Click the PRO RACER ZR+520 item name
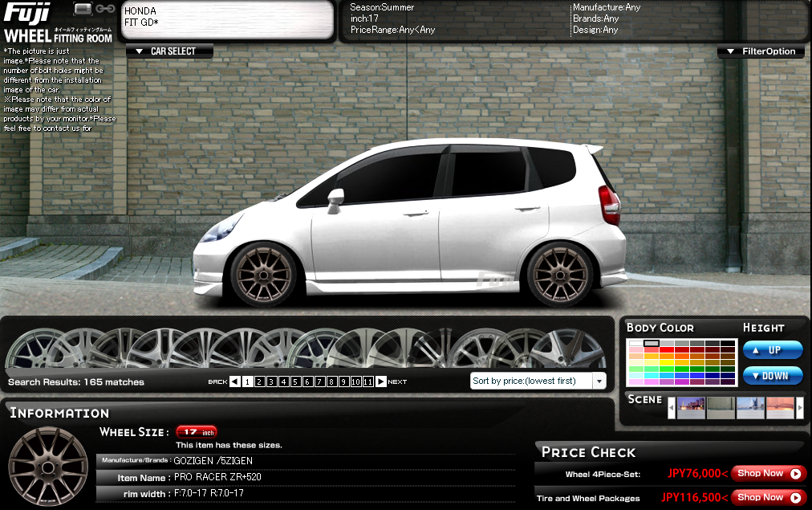The image size is (812, 510). click(x=217, y=477)
